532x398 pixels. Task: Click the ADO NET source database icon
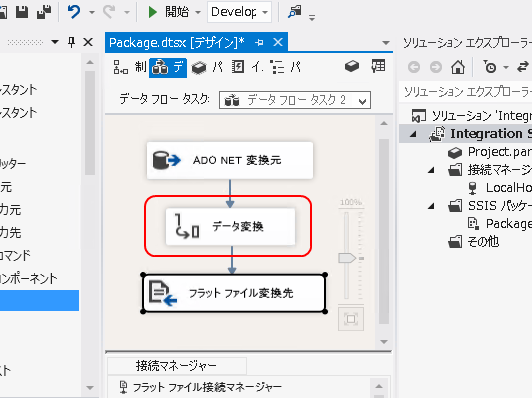click(166, 160)
